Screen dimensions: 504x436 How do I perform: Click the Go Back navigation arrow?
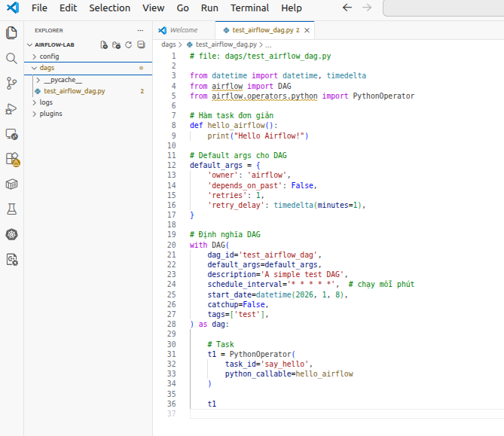click(347, 8)
